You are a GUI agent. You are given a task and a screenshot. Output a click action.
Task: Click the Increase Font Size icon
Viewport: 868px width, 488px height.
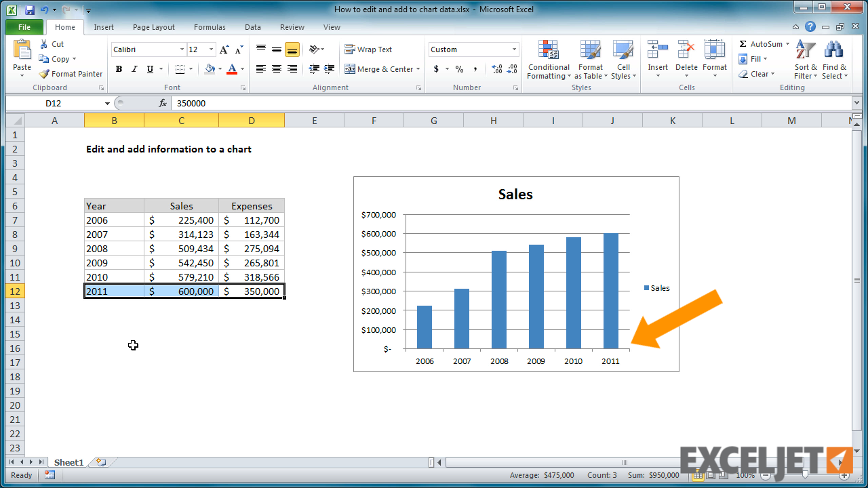click(224, 49)
